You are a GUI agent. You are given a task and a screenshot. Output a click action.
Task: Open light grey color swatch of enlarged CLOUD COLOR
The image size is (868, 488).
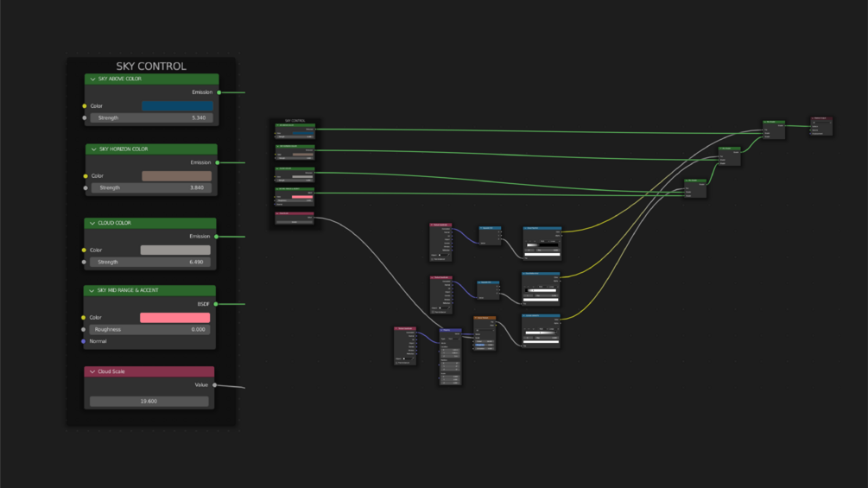pos(175,250)
